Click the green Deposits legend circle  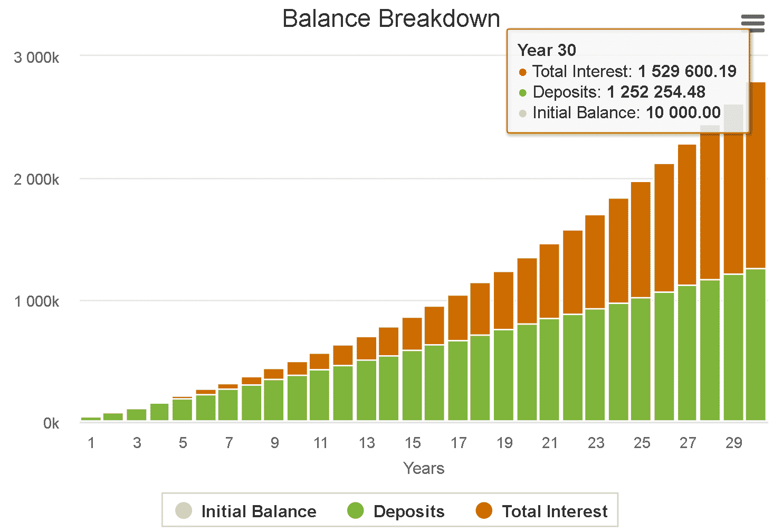(x=356, y=510)
